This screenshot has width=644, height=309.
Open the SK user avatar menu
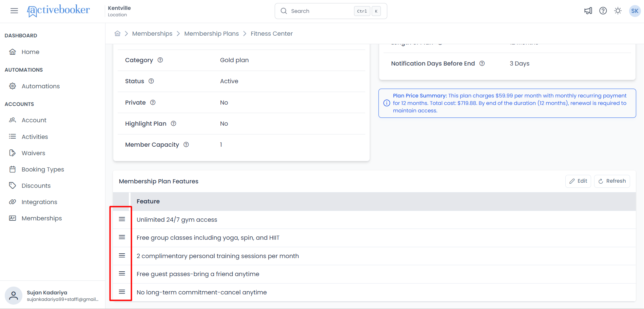coord(635,11)
